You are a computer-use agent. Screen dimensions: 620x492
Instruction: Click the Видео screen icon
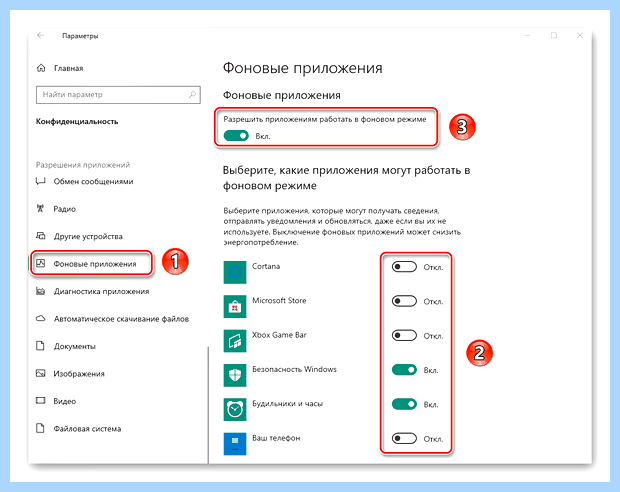coord(41,401)
